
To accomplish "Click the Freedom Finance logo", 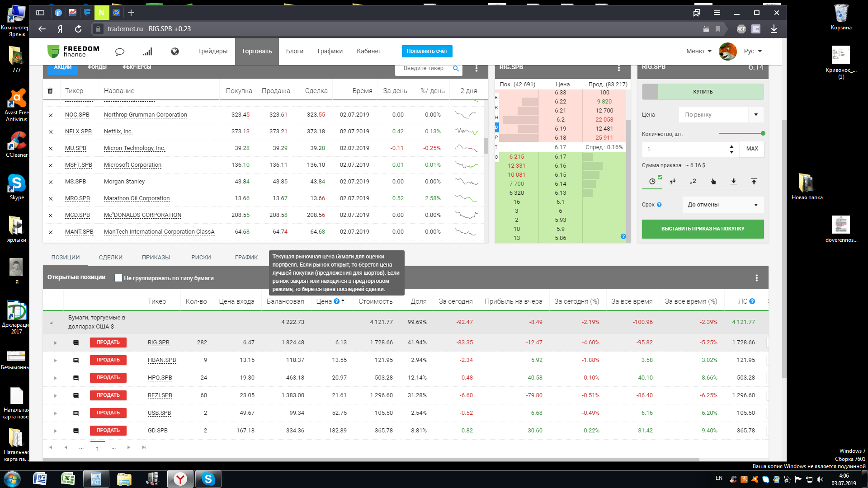I will 73,51.
